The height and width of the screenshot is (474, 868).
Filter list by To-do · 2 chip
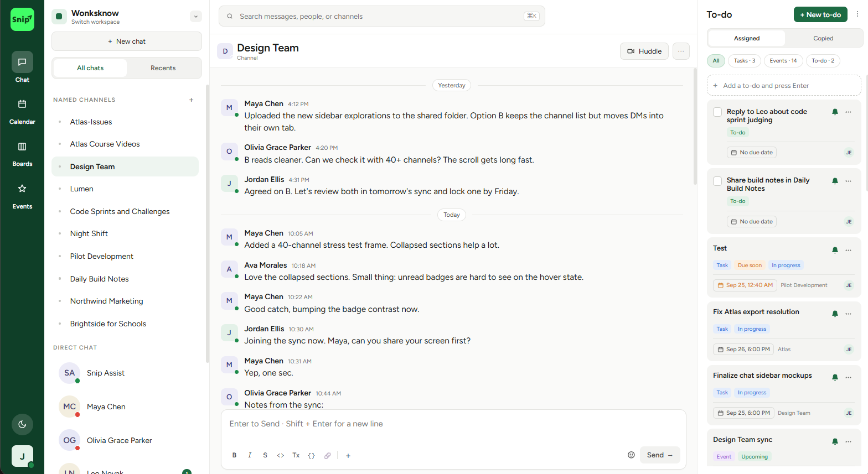pyautogui.click(x=823, y=61)
